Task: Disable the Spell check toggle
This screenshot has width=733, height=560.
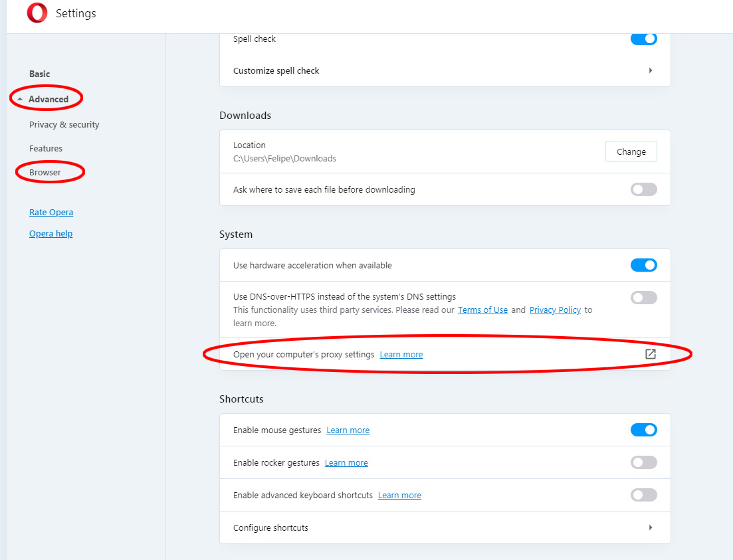Action: 643,39
